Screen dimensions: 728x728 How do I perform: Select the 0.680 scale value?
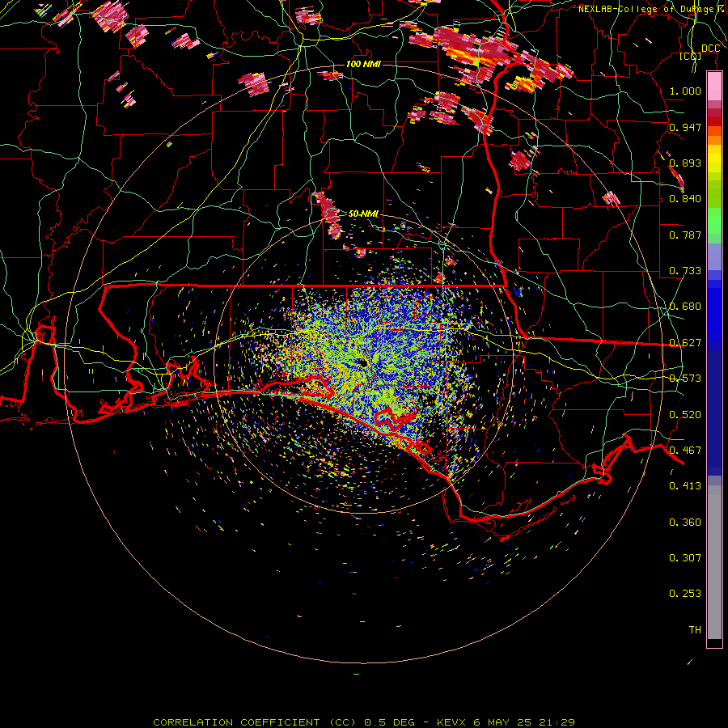click(685, 307)
